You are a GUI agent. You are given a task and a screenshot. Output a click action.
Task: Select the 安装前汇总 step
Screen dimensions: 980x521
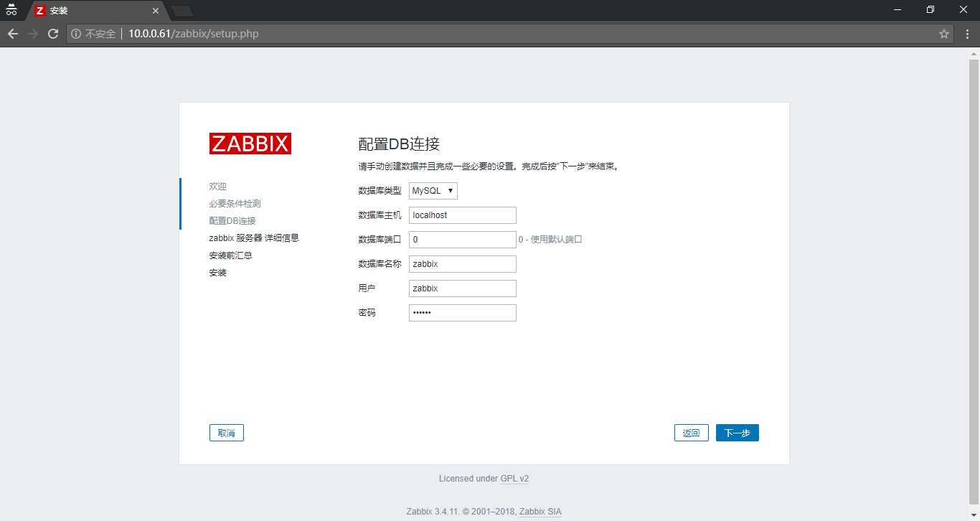[x=230, y=255]
